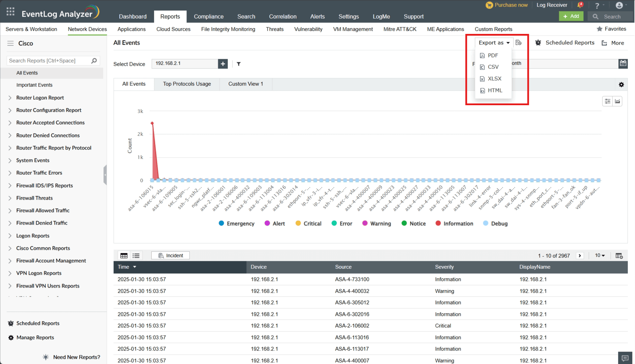635x364 pixels.
Task: Open Log Receiver
Action: (552, 5)
